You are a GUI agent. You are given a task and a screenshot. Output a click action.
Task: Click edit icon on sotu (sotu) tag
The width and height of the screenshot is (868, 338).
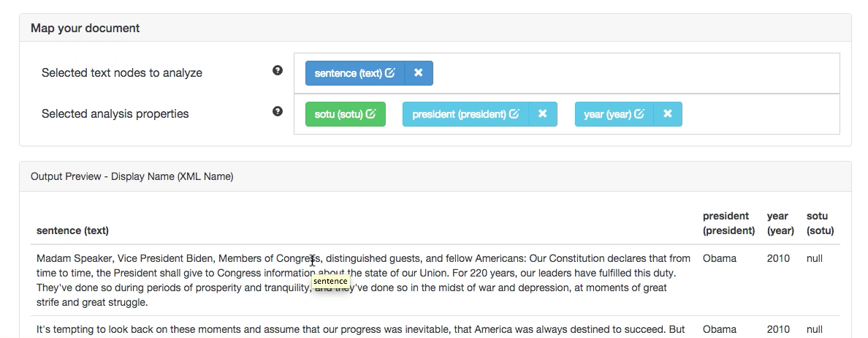pos(370,113)
